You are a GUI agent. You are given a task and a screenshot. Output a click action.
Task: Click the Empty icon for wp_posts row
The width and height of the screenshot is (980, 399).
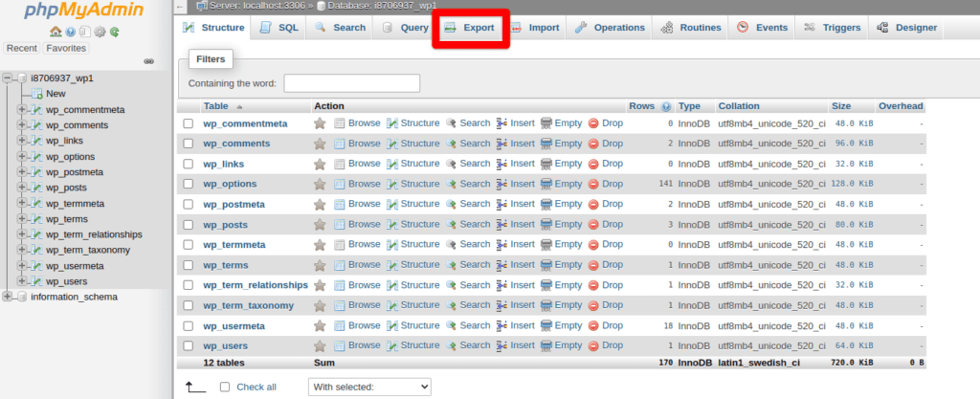(546, 225)
